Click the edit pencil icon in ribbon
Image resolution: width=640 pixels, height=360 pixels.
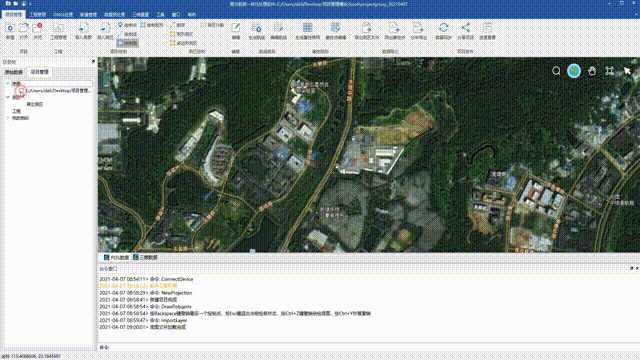[236, 28]
